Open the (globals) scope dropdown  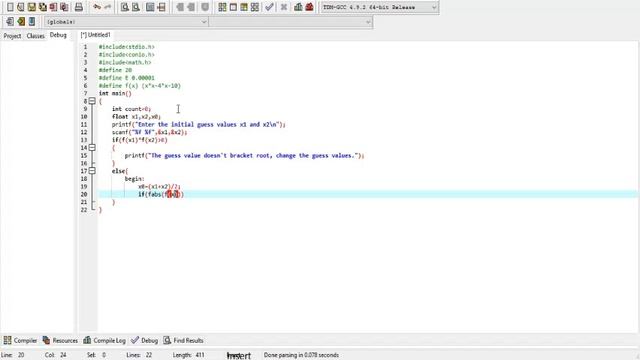[x=126, y=22]
